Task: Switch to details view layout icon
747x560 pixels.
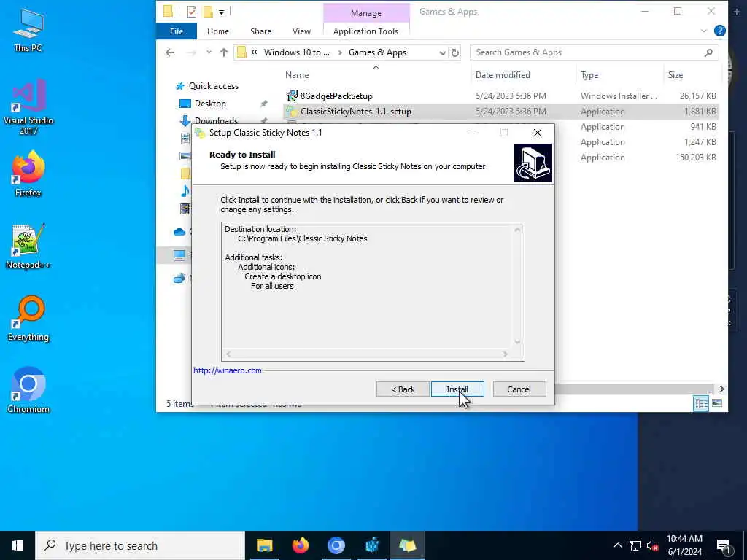Action: (x=701, y=403)
